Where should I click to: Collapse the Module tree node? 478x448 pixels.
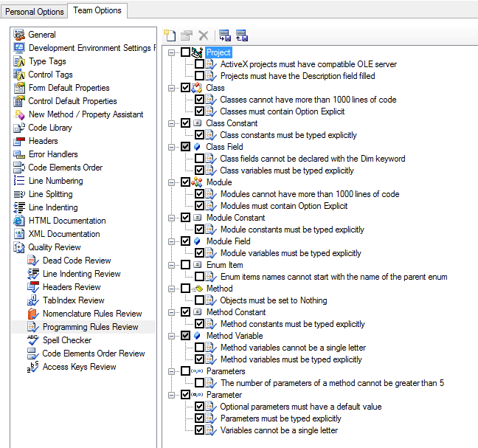[172, 183]
